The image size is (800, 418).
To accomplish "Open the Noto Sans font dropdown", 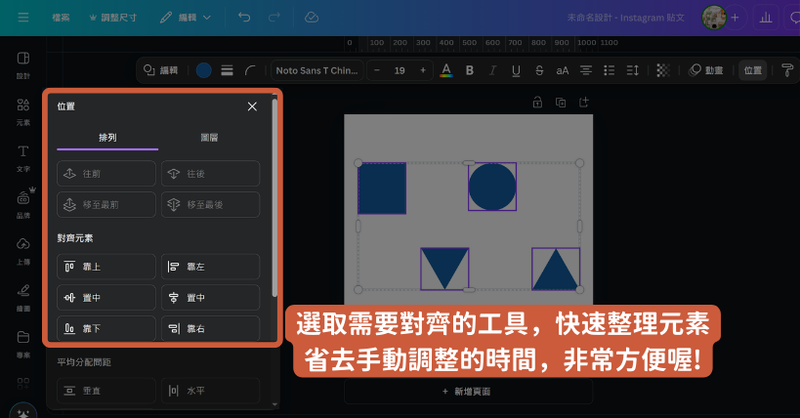I will click(x=315, y=70).
